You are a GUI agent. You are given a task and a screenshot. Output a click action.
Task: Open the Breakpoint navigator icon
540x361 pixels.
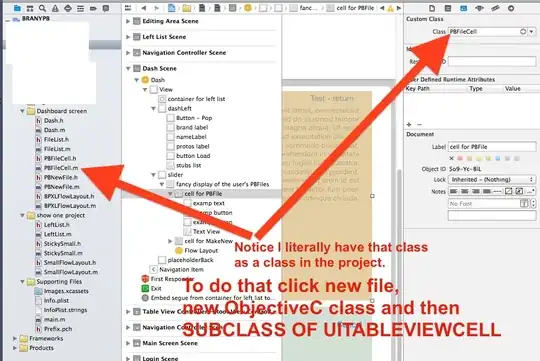(93, 8)
